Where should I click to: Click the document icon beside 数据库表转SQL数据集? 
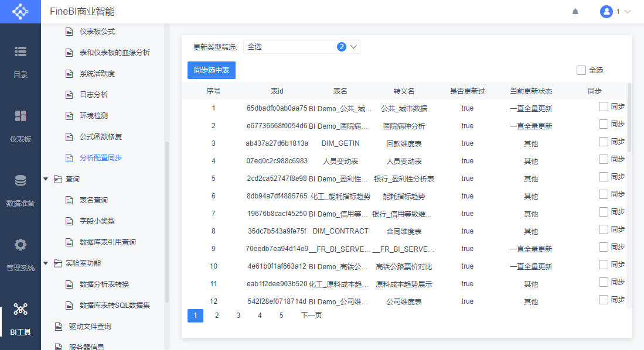pyautogui.click(x=69, y=306)
